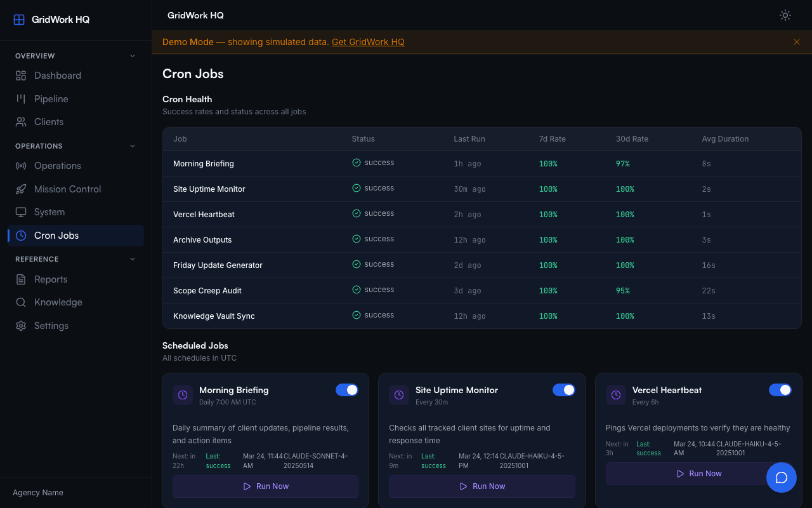Open the chat bubble in bottom corner
812x508 pixels.
(782, 478)
